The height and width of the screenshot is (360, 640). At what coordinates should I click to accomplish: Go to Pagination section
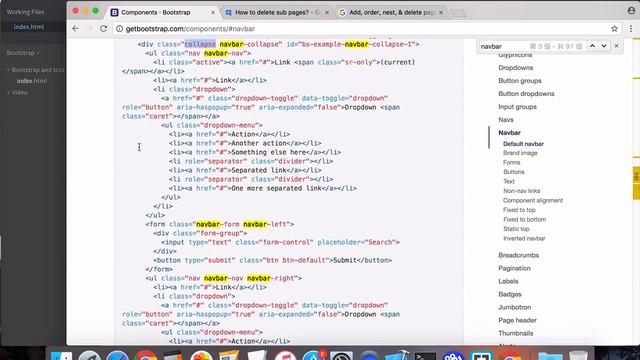(514, 269)
